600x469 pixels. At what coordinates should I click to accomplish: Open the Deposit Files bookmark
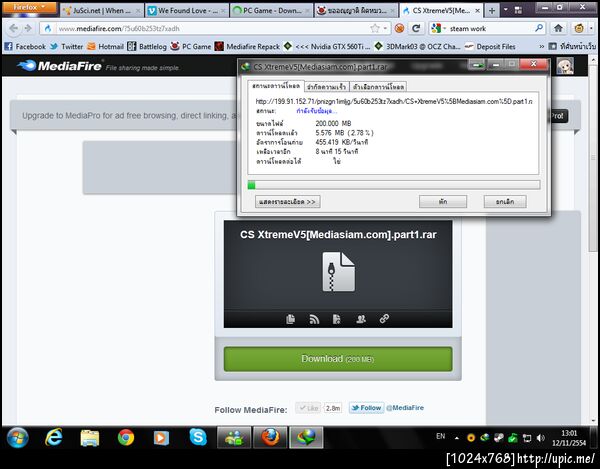click(490, 47)
